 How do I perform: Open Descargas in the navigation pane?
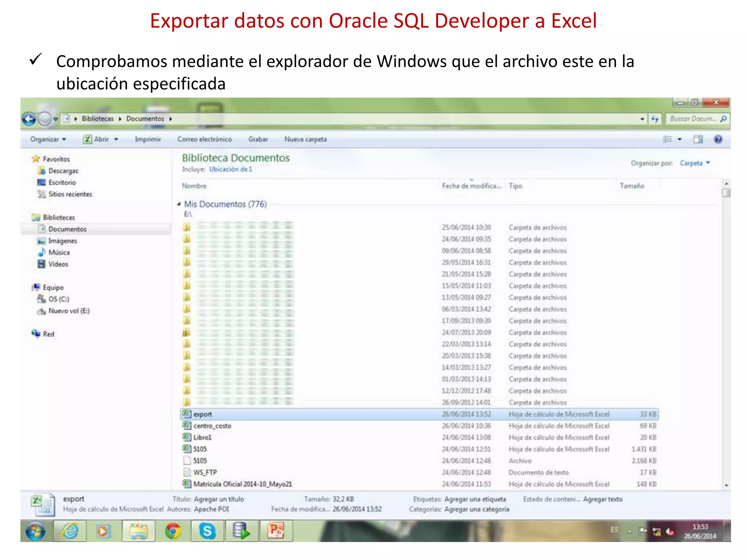coord(63,171)
